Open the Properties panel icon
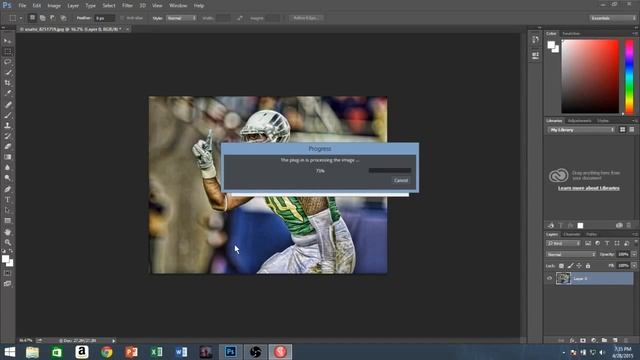Image resolution: width=640 pixels, height=360 pixels. (x=535, y=56)
